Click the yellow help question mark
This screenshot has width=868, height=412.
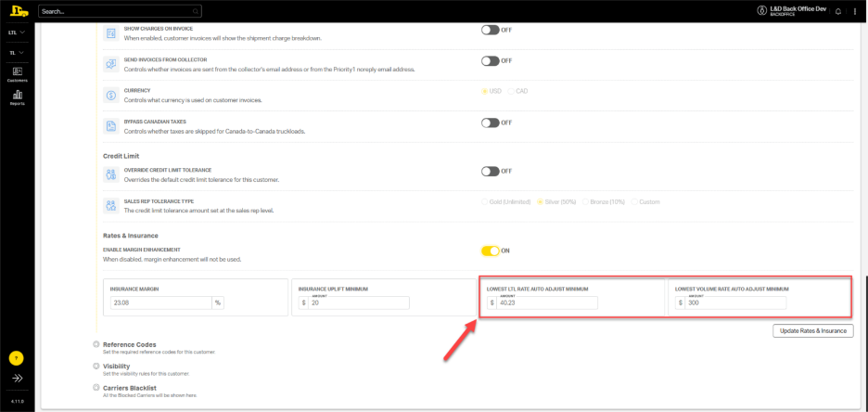coord(17,357)
